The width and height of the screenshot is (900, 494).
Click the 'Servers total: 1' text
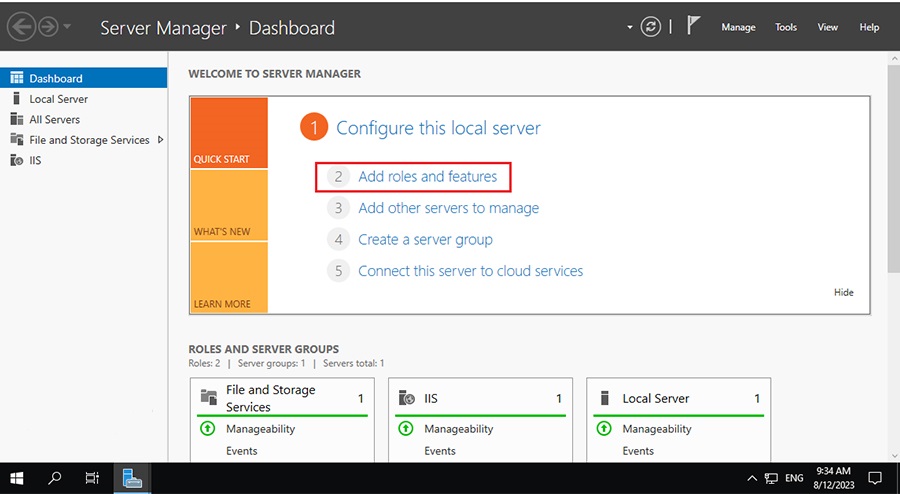click(354, 363)
